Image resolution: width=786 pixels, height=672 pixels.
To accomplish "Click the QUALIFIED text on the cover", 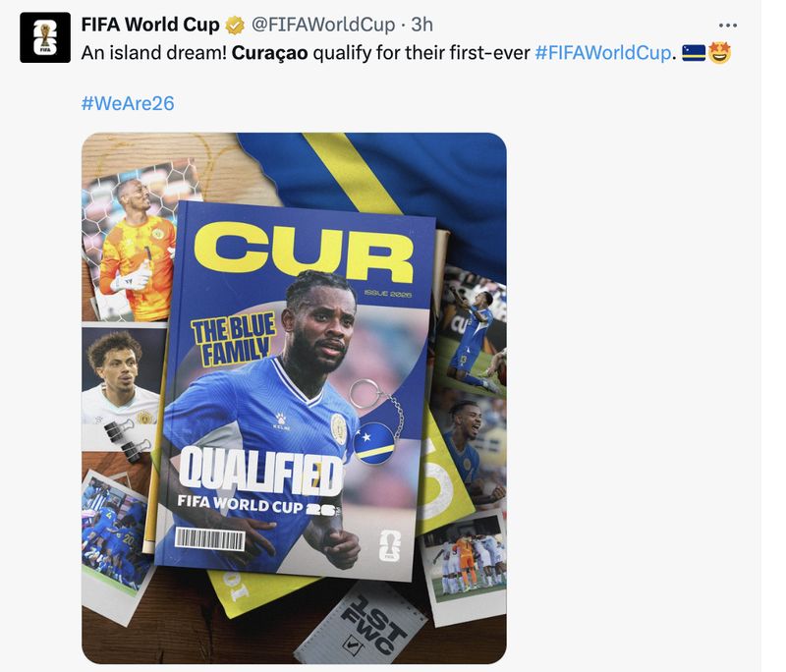I will (x=260, y=470).
